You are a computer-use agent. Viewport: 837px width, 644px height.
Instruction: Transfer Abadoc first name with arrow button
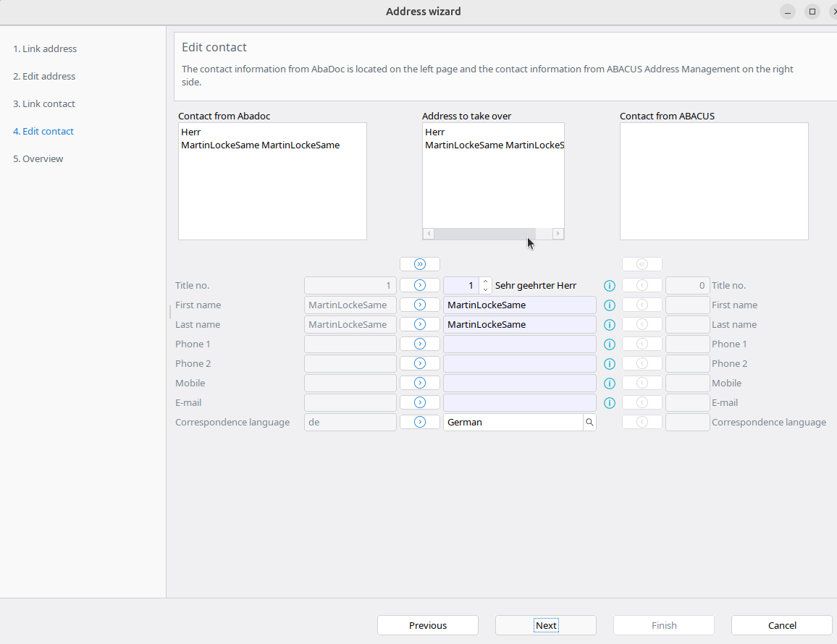419,305
